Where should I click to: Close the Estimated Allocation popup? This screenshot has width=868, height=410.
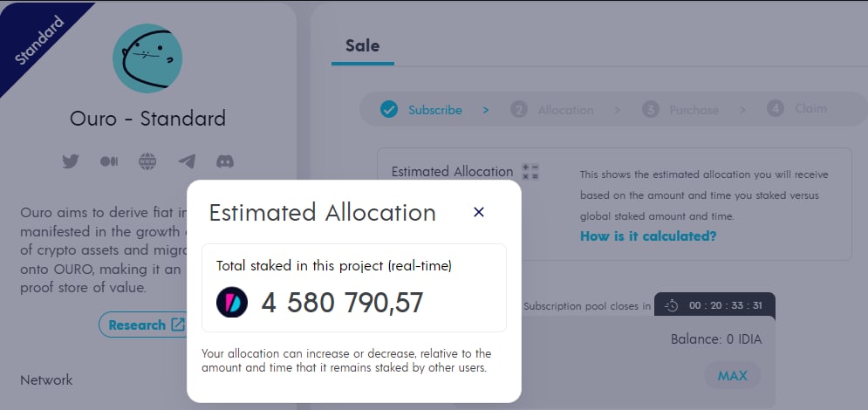(478, 212)
